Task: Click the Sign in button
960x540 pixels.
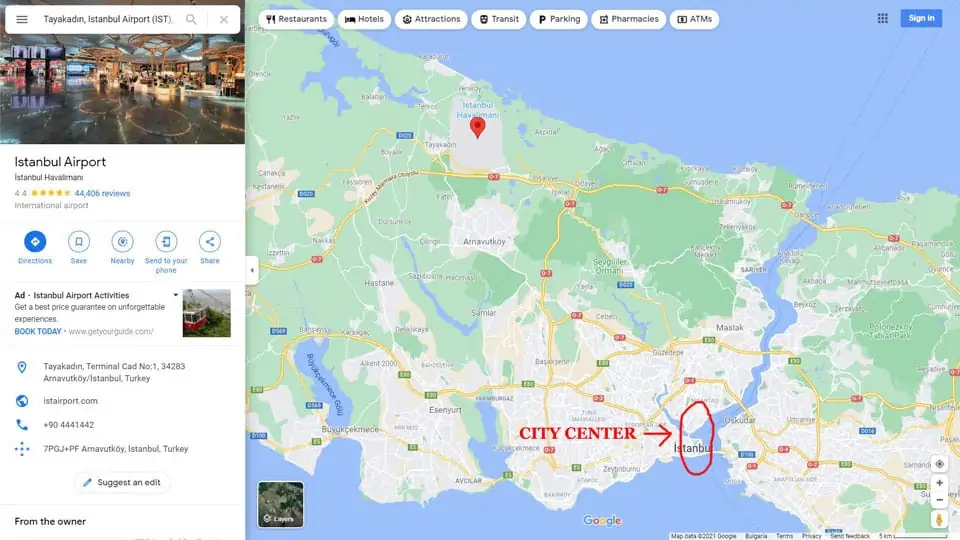Action: click(x=921, y=18)
